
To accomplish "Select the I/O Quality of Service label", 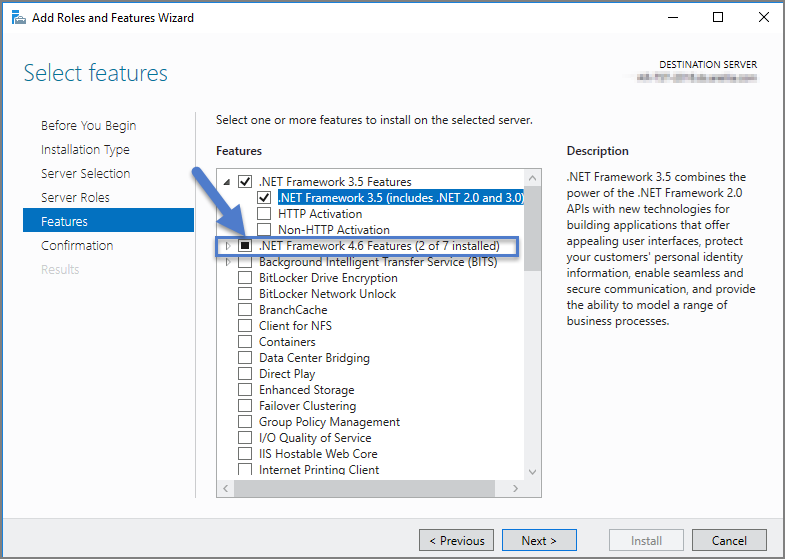I will click(315, 437).
